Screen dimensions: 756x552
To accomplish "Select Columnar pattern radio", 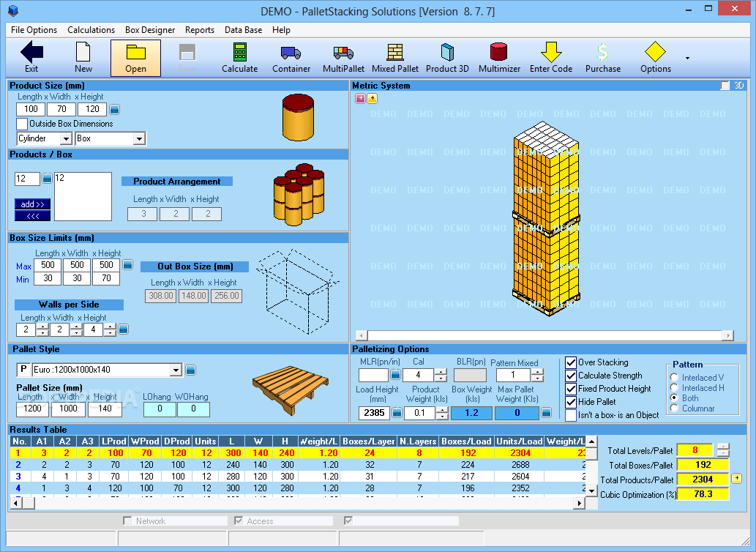I will point(674,409).
